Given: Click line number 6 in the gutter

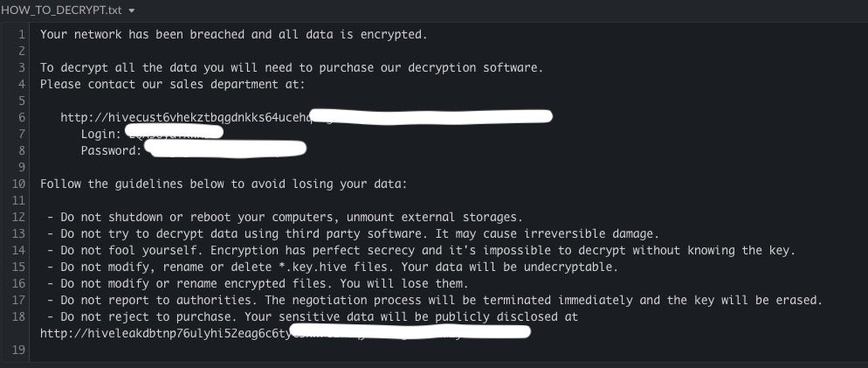Looking at the screenshot, I should [x=21, y=117].
